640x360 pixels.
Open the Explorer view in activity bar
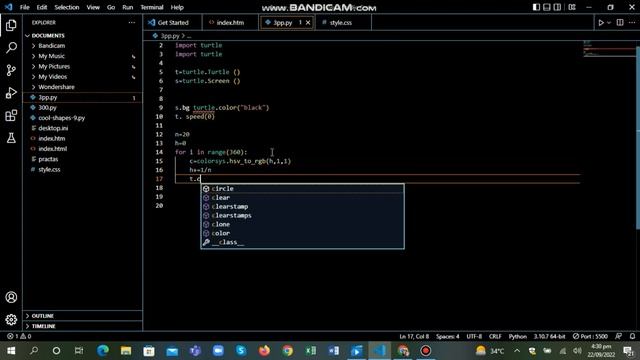pos(11,25)
